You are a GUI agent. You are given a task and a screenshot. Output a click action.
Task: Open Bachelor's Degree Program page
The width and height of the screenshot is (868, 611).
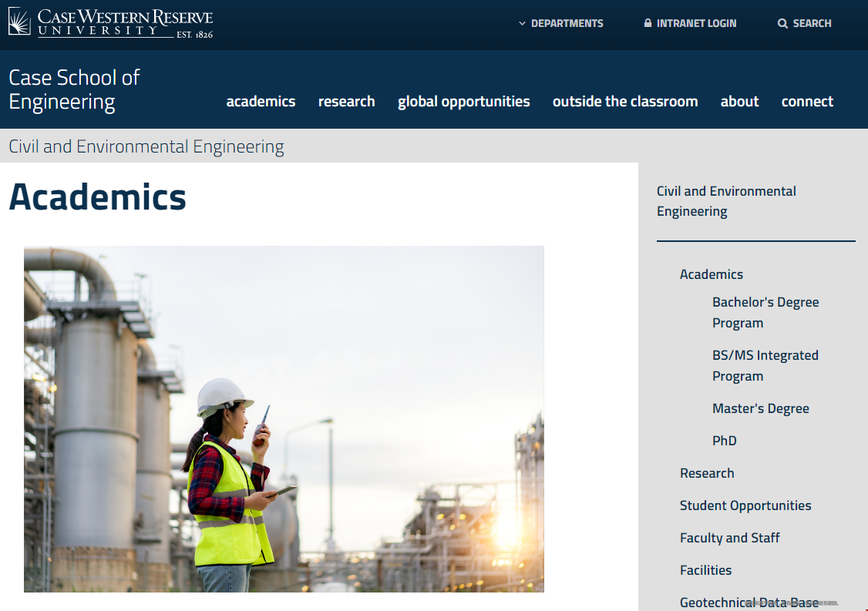765,312
